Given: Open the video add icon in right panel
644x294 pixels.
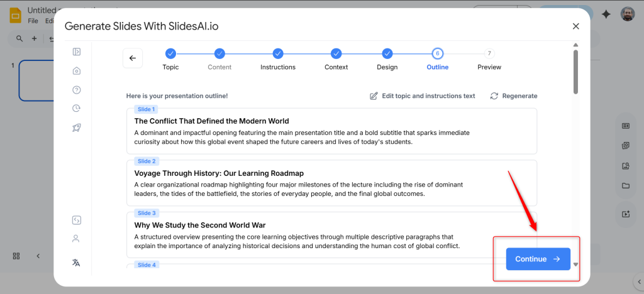Looking at the screenshot, I should [x=626, y=214].
